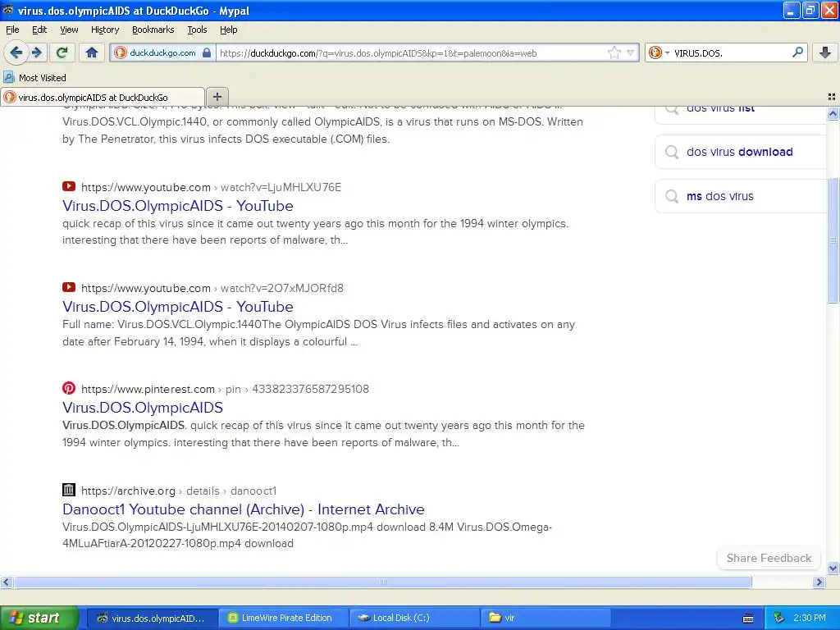The width and height of the screenshot is (840, 630).
Task: Run the search with the magnifier icon
Action: pyautogui.click(x=797, y=52)
